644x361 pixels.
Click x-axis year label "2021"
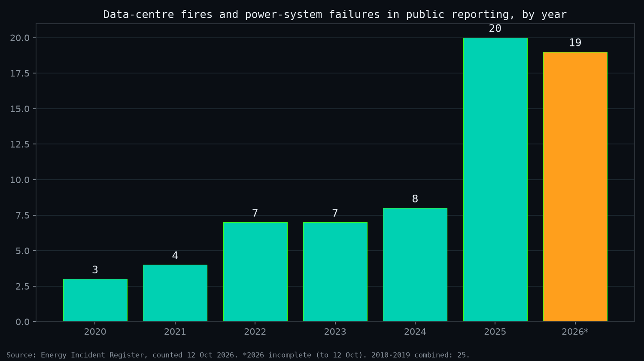tap(175, 332)
